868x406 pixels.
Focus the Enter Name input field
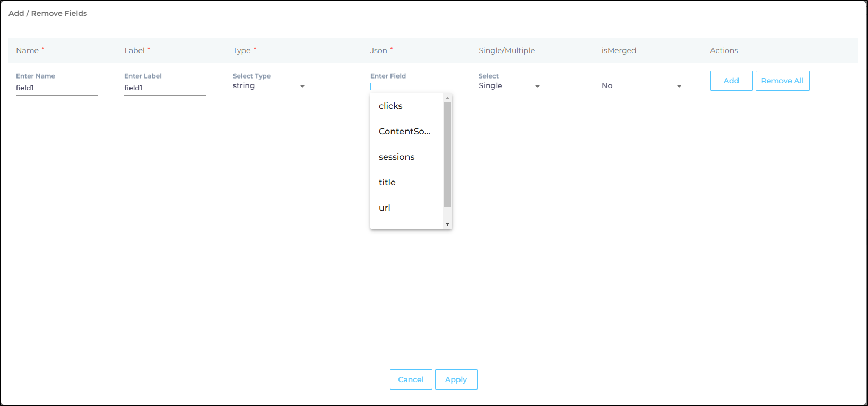coord(56,88)
